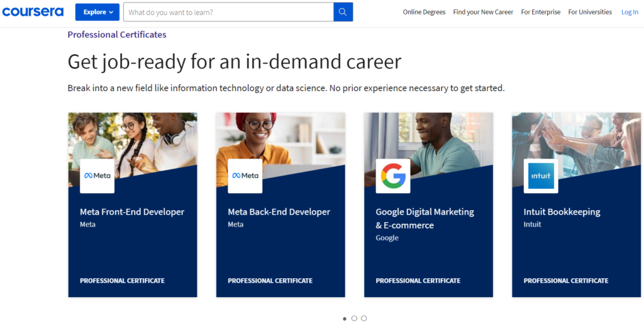Click the Intuit logo on Bookkeeping card
This screenshot has height=326, width=644.
pos(541,176)
